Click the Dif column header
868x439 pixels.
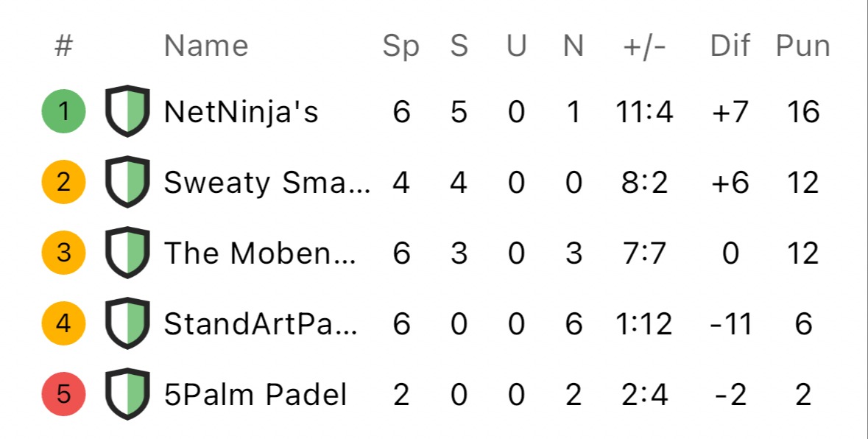coord(730,46)
